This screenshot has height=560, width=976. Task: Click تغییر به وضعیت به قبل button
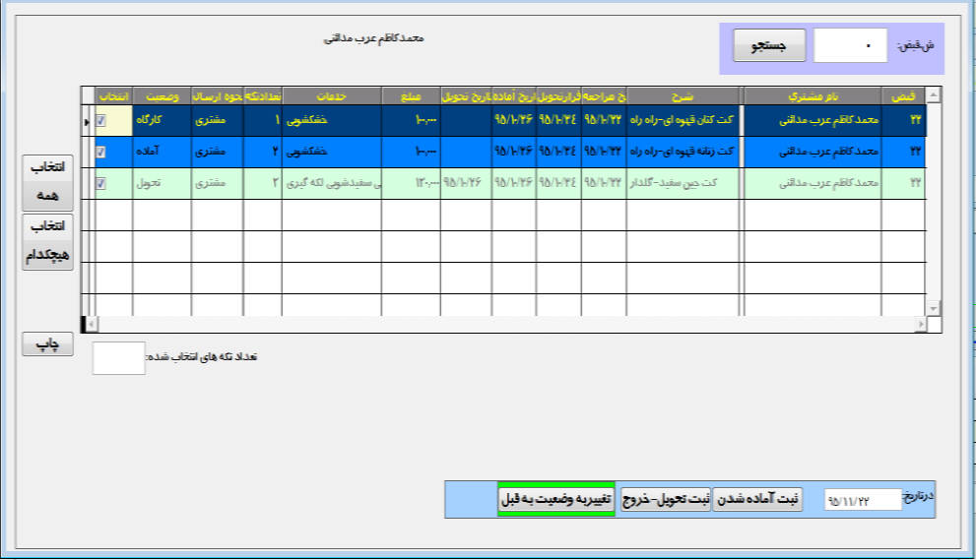click(556, 499)
